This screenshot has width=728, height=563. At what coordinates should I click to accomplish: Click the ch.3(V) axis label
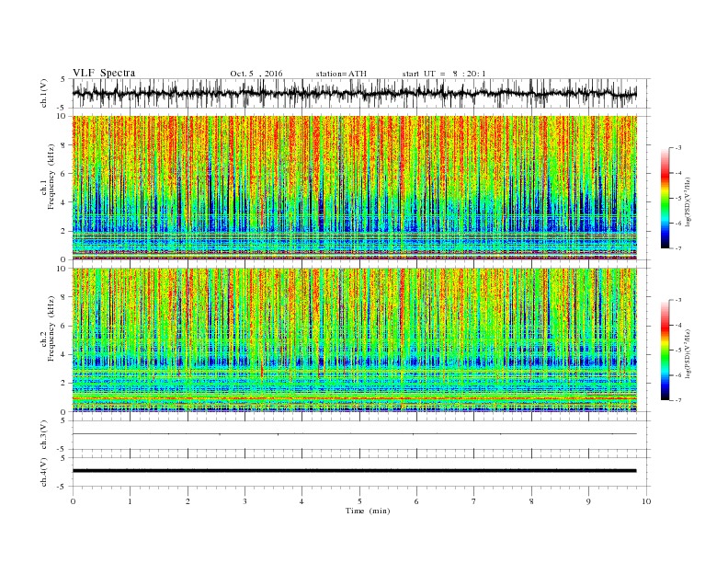pyautogui.click(x=44, y=435)
